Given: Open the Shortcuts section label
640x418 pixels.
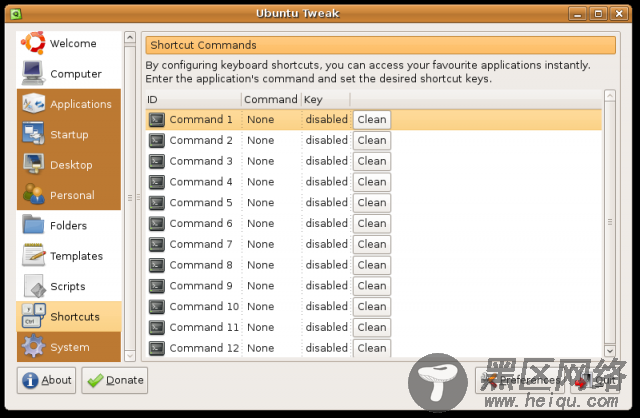Looking at the screenshot, I should 75,317.
